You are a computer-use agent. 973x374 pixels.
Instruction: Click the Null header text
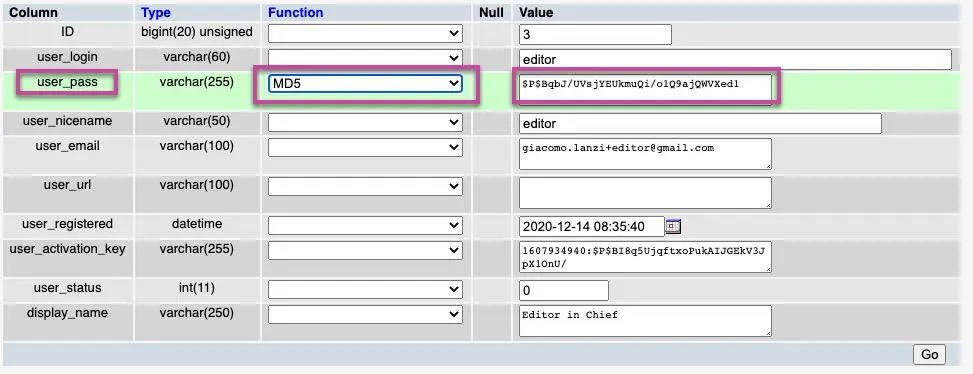(x=491, y=12)
